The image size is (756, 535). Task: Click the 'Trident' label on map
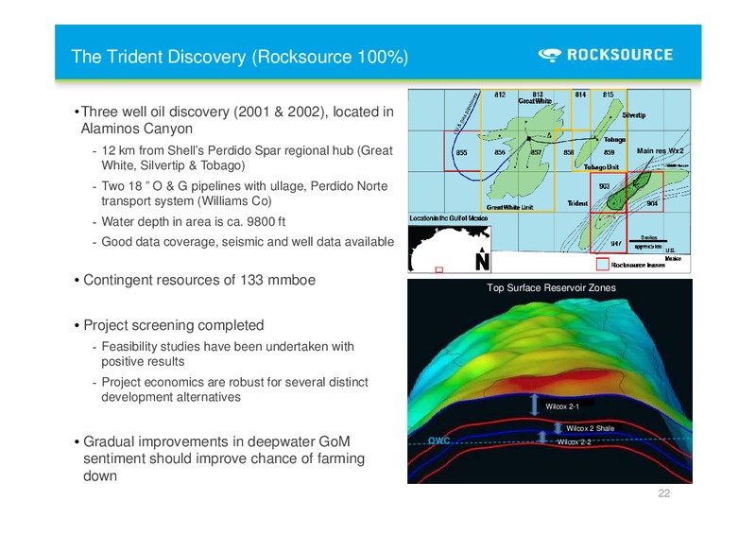pos(577,203)
